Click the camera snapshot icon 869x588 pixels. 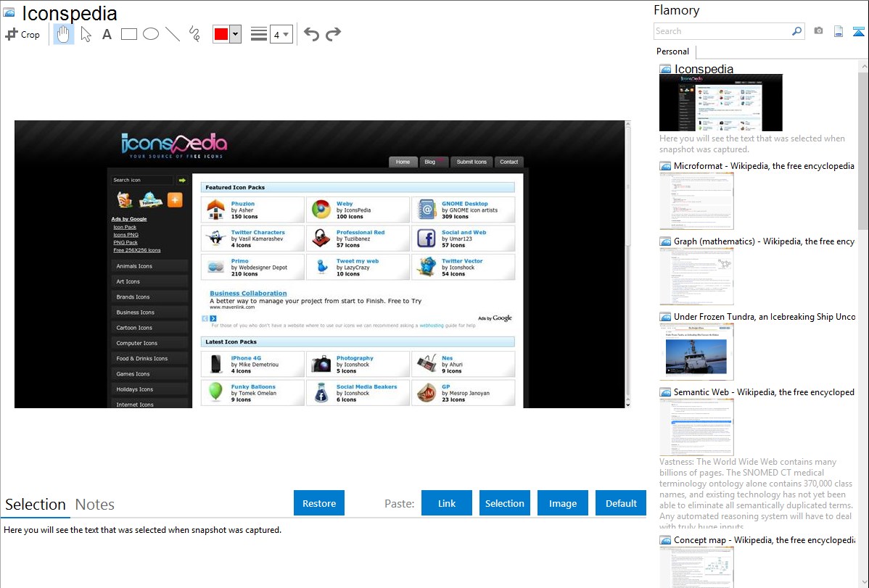pos(818,31)
